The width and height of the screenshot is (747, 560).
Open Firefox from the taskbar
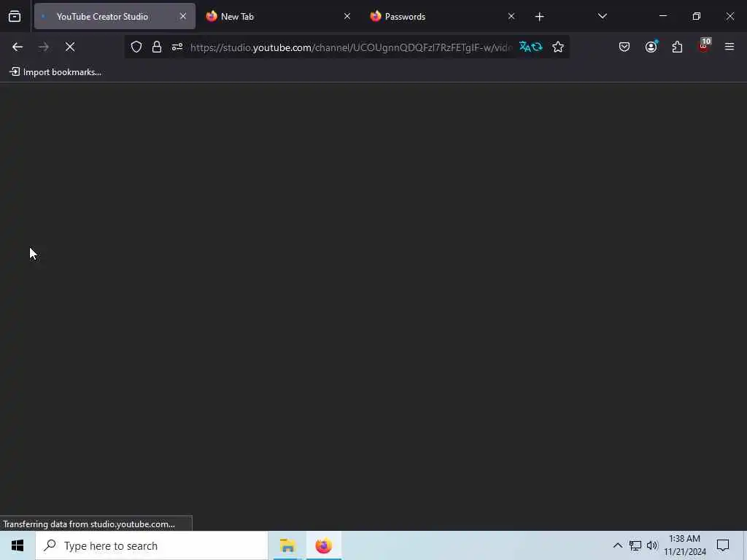(x=323, y=545)
